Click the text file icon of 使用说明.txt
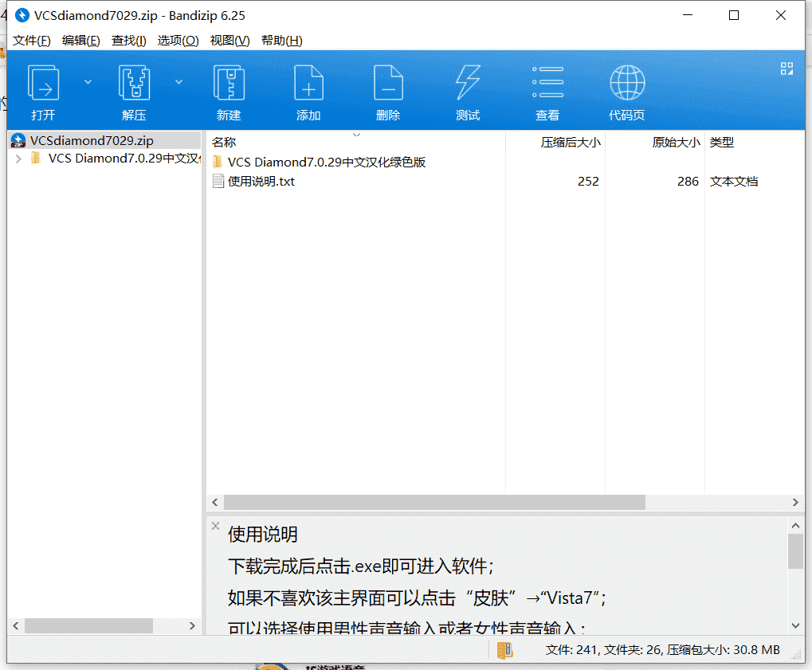This screenshot has height=670, width=812. pos(218,181)
